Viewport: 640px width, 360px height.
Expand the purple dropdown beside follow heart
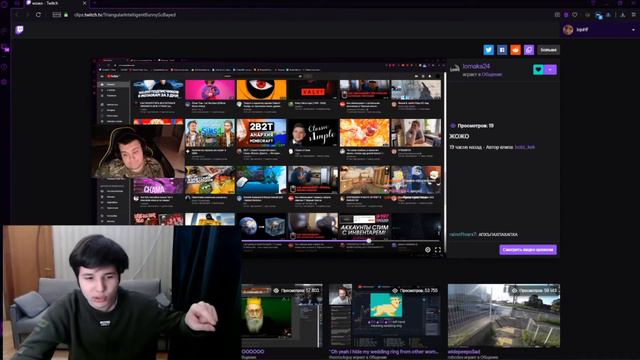click(x=550, y=69)
